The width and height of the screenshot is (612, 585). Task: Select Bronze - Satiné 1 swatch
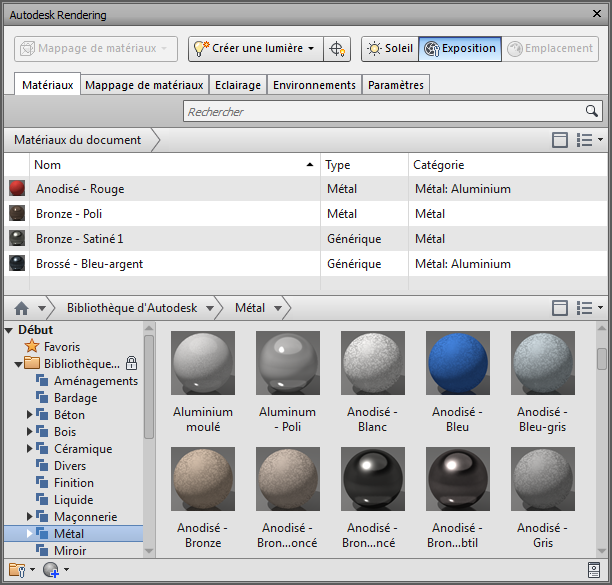tap(17, 238)
